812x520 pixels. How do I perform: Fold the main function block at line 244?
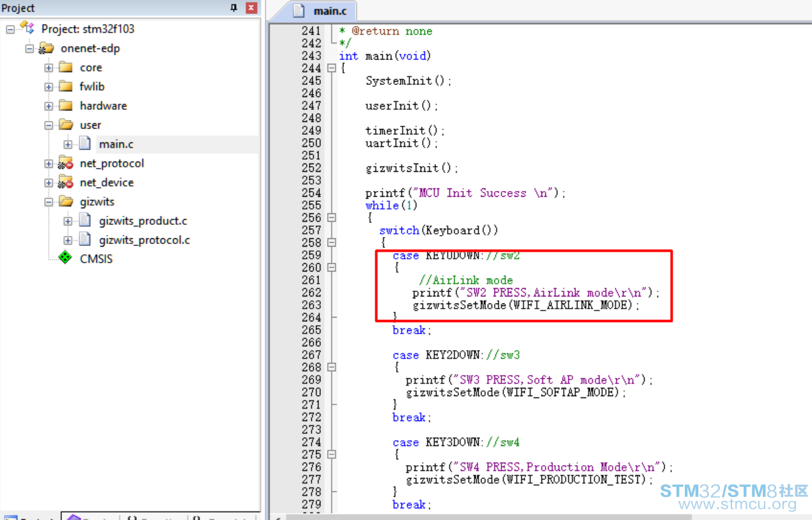tap(331, 68)
